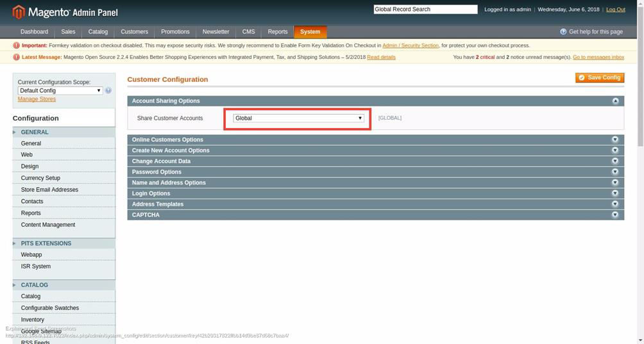Click the Address Templates arrow icon

click(x=615, y=204)
